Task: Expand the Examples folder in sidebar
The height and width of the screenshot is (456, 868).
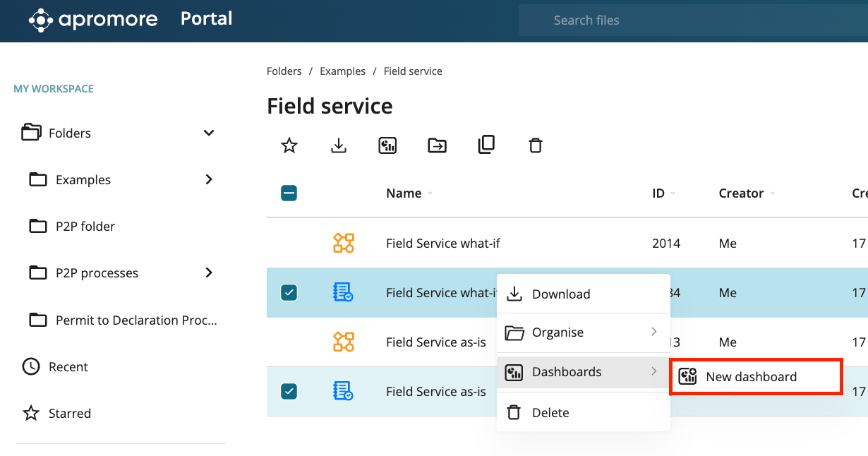Action: (209, 179)
